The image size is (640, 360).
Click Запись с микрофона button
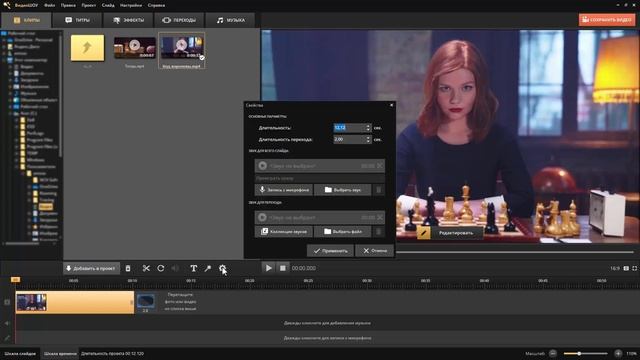(x=284, y=190)
